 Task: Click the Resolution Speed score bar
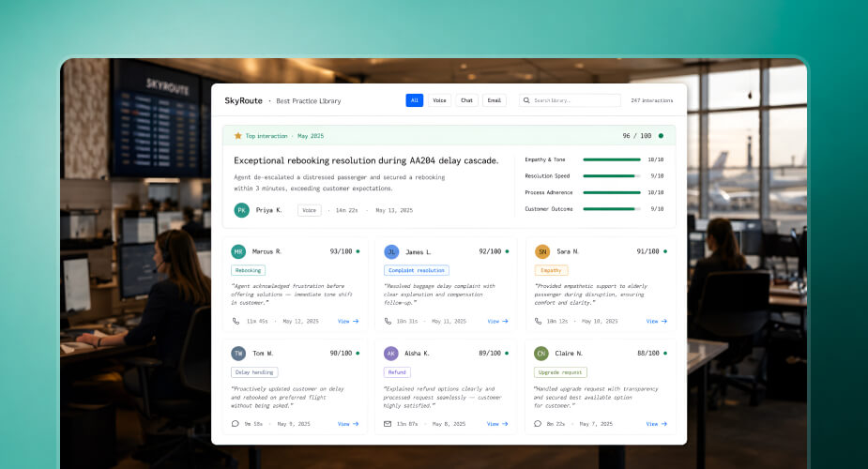[612, 176]
